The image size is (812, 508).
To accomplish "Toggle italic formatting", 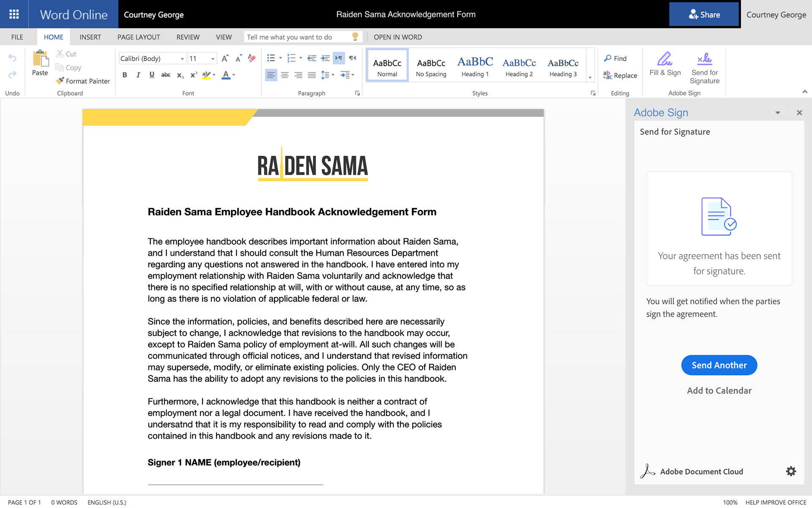I will (138, 75).
